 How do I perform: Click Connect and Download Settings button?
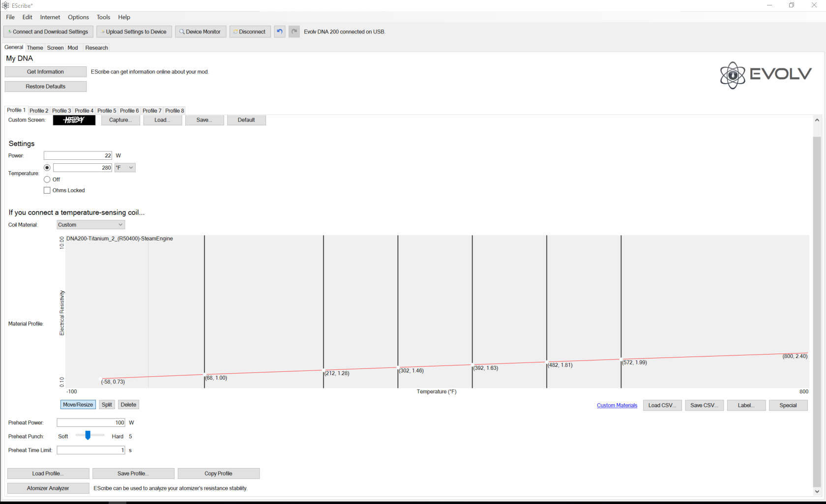click(48, 31)
